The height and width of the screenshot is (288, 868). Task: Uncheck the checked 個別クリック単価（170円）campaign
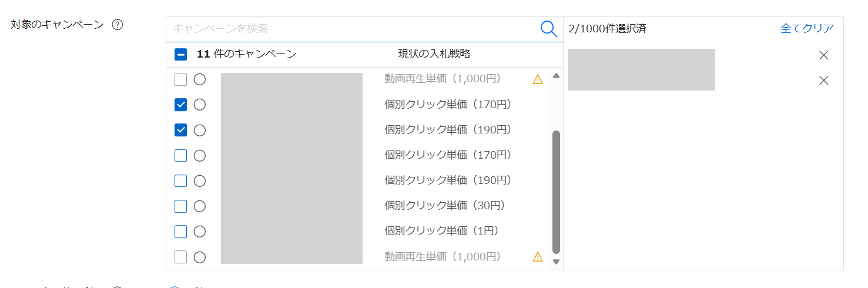pos(181,105)
